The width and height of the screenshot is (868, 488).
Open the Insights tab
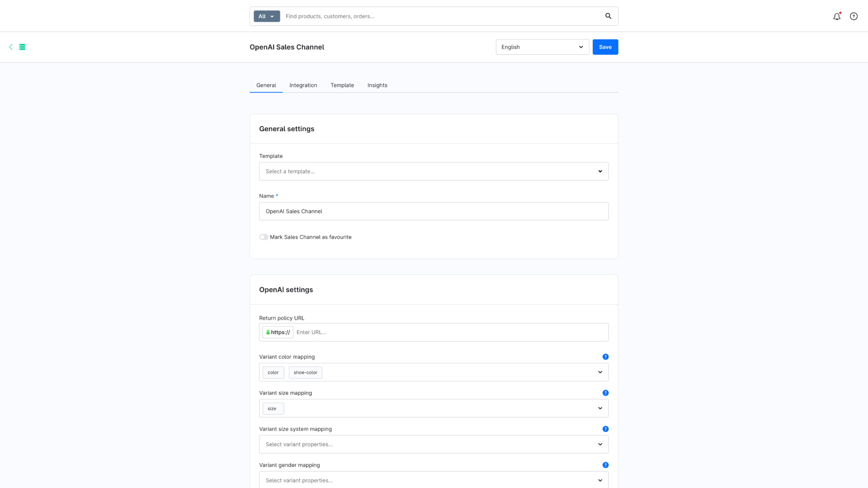pos(377,85)
